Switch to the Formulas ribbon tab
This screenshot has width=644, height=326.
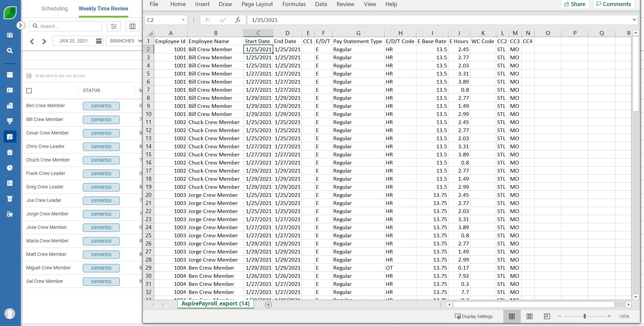coord(294,4)
